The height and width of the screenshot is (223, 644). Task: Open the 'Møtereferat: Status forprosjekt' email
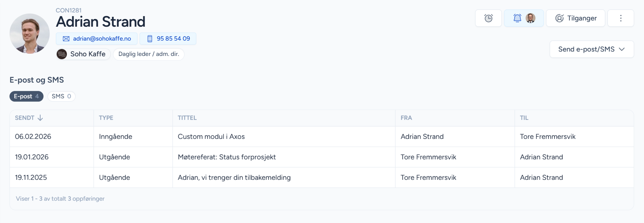pyautogui.click(x=227, y=157)
